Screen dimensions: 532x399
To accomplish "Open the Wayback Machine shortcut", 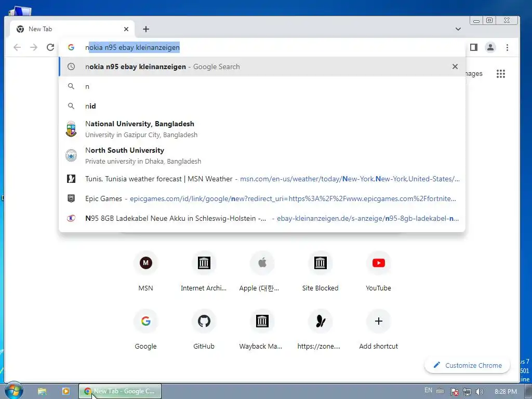I will pos(262,329).
